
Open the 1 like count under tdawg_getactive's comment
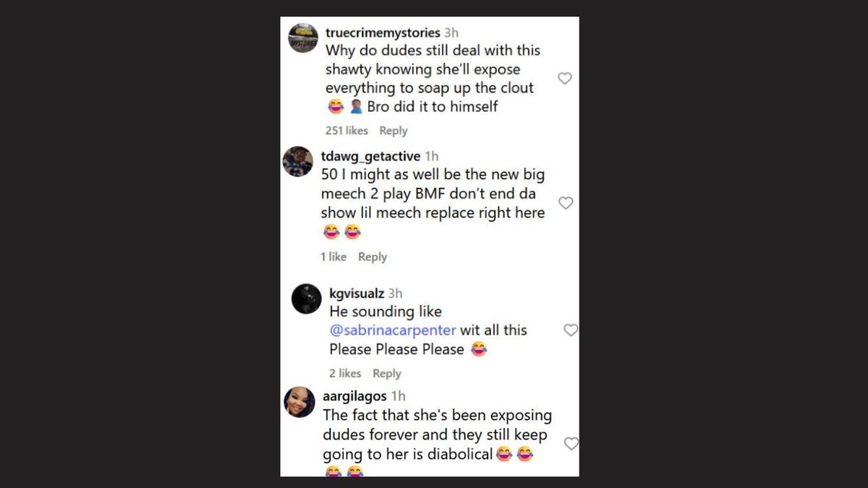click(x=333, y=257)
